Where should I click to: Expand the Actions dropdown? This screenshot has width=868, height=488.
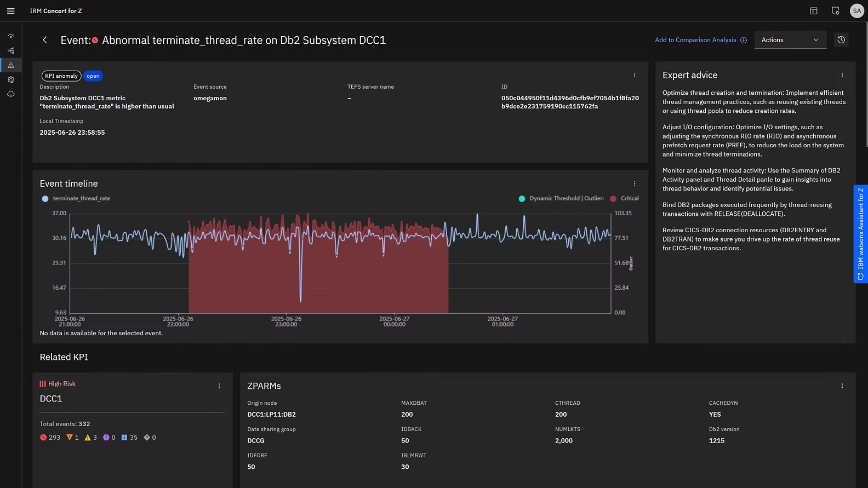pyautogui.click(x=790, y=40)
